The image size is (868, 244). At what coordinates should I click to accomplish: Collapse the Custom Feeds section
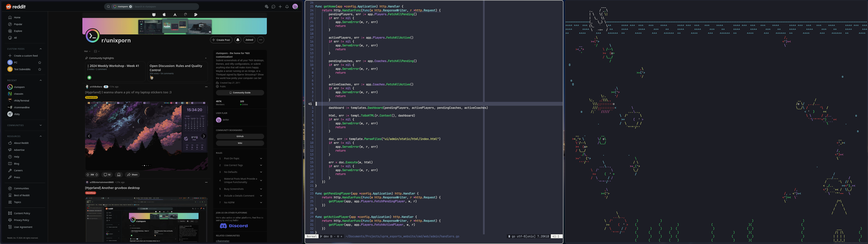click(x=41, y=48)
